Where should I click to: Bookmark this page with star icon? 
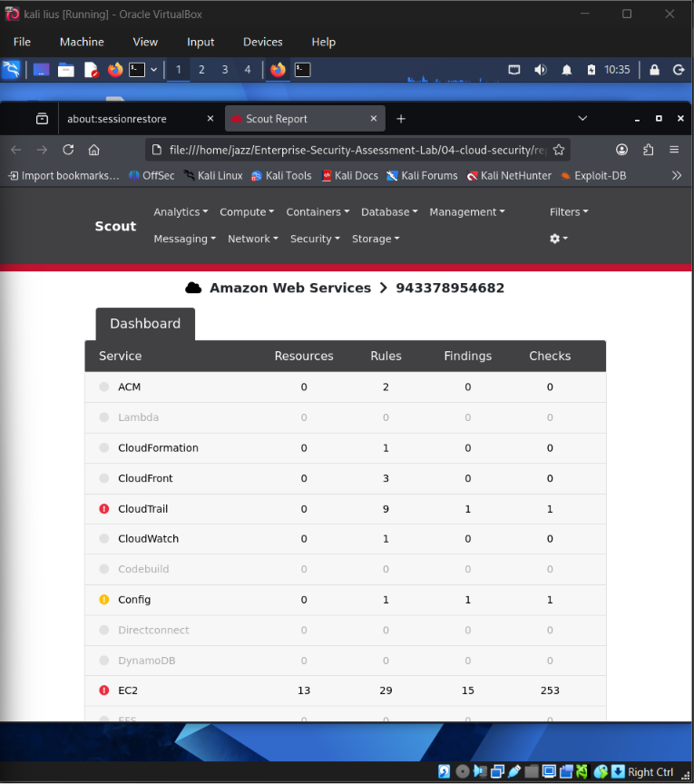point(559,150)
